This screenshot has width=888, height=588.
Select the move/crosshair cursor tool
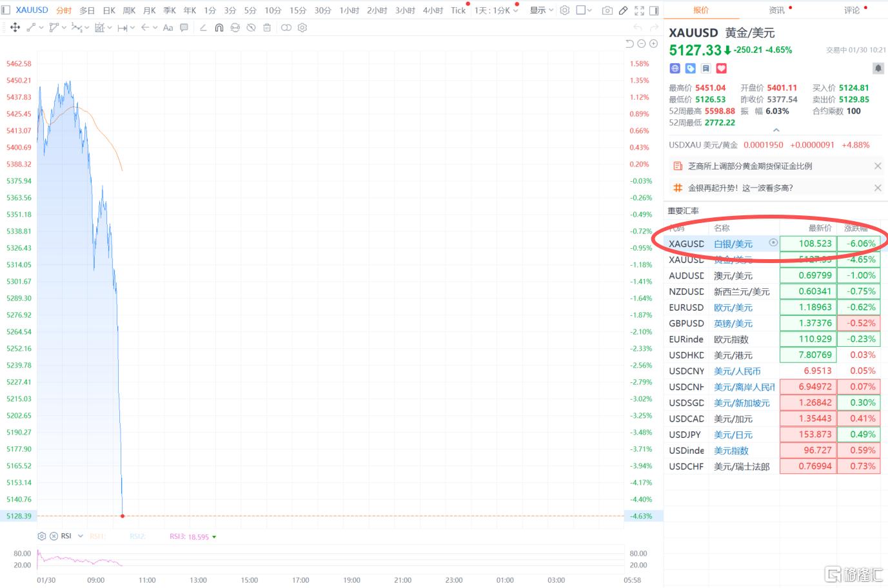tap(15, 28)
